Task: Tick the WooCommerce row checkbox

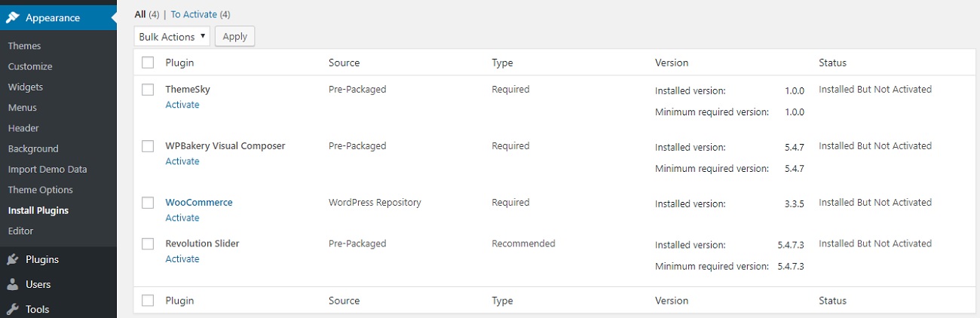Action: 148,203
